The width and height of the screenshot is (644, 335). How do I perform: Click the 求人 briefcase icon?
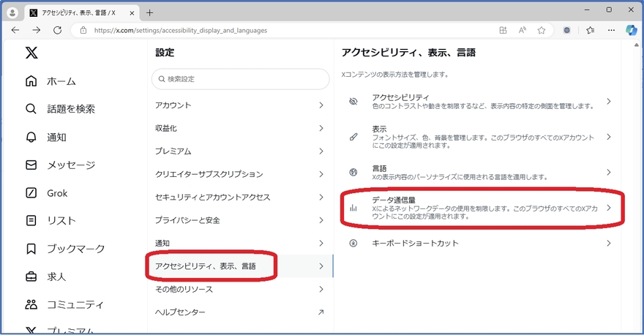pos(31,276)
